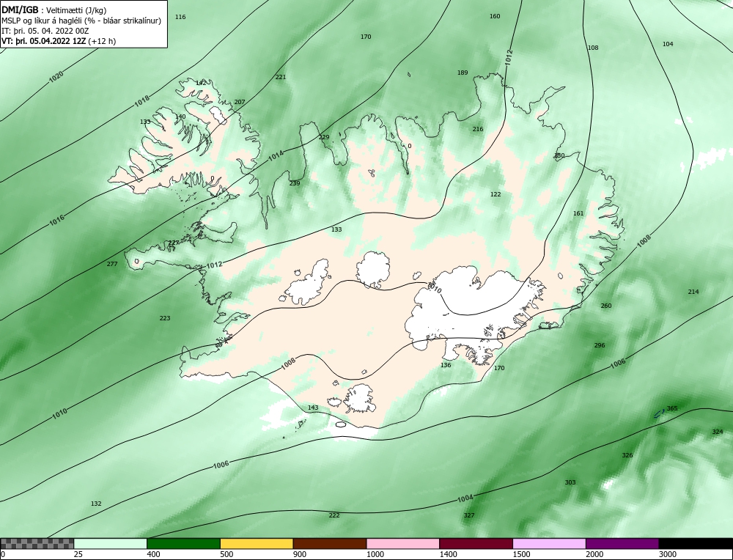Click the map value 207
The width and height of the screenshot is (733, 560).
coord(240,102)
